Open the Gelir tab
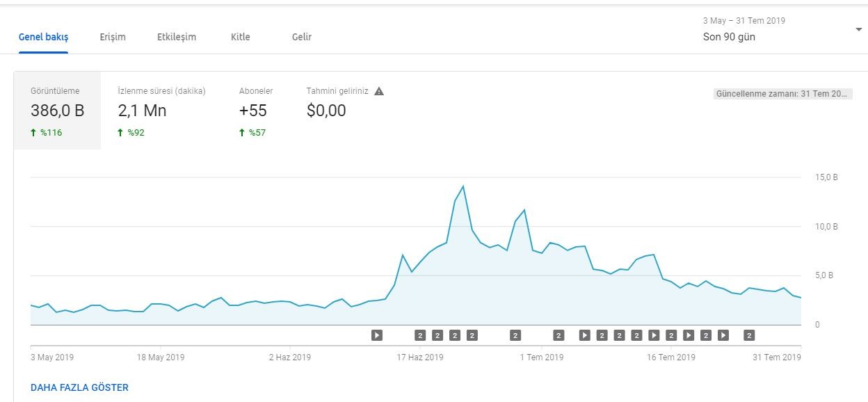The height and width of the screenshot is (402, 868). click(x=302, y=37)
